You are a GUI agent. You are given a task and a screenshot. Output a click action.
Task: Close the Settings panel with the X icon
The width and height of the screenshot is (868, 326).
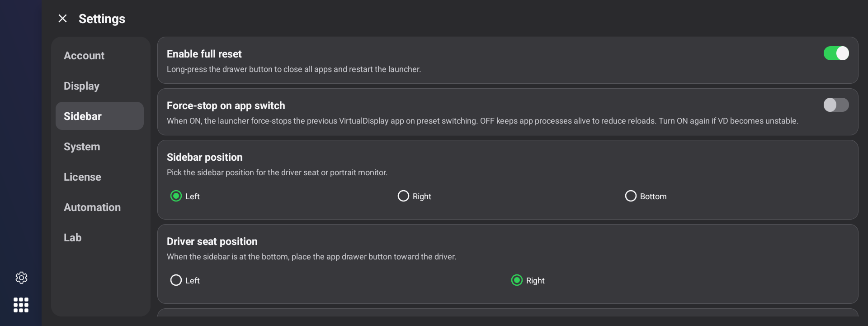(62, 19)
